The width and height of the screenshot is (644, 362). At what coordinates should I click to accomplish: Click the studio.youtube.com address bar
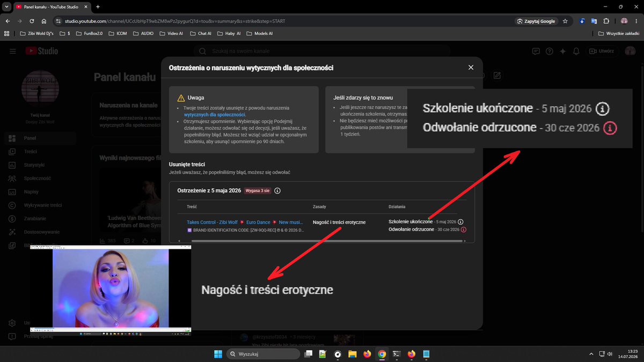pyautogui.click(x=284, y=21)
